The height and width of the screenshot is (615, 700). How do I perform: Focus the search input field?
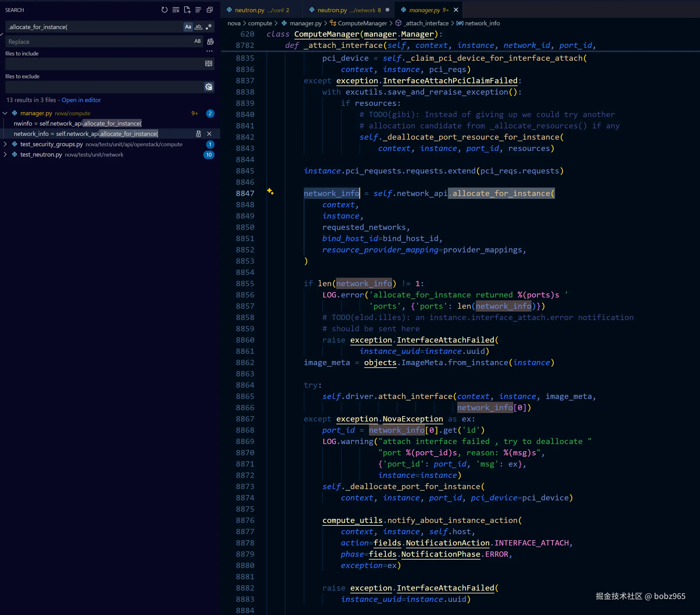(x=94, y=27)
